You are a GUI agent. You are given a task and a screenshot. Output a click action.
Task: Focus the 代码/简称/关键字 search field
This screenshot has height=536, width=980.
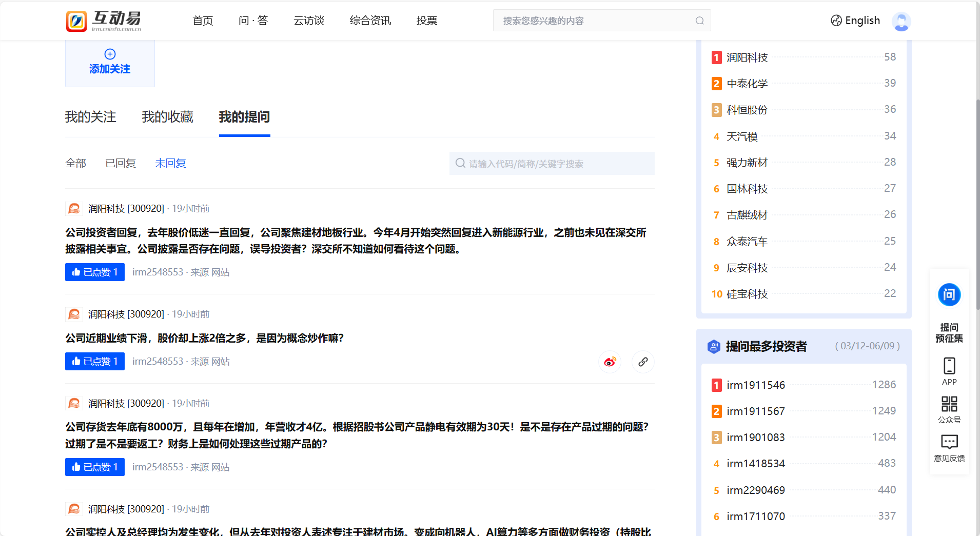point(552,163)
